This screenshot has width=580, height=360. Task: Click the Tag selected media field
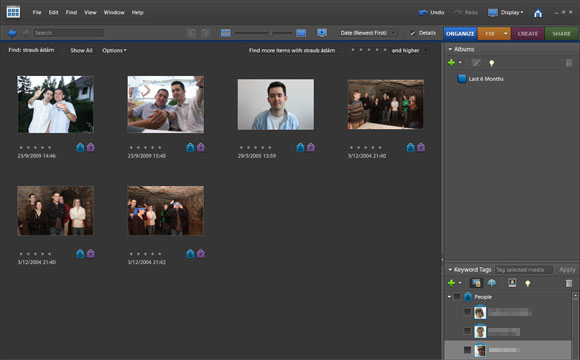click(x=524, y=270)
